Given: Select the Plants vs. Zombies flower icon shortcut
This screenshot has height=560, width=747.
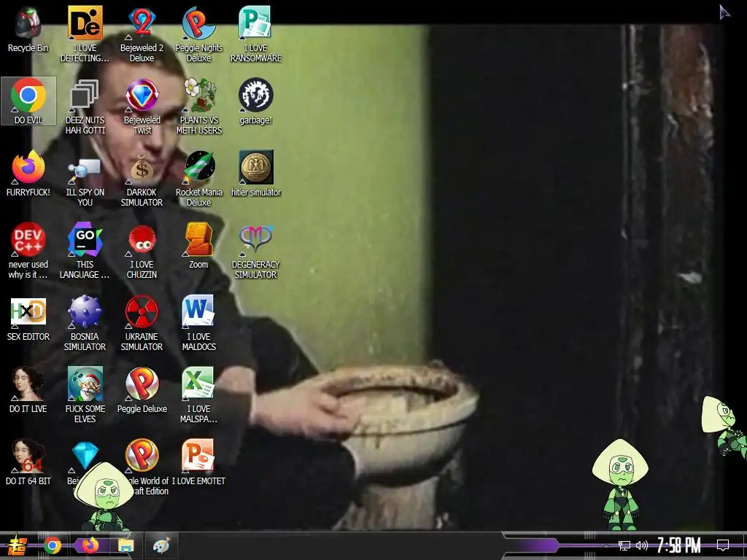Looking at the screenshot, I should [198, 106].
